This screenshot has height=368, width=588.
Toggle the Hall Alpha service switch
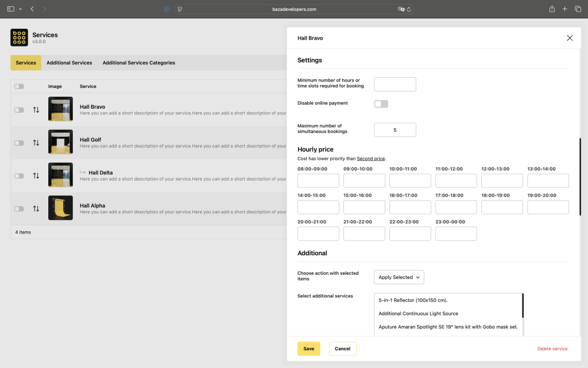pyautogui.click(x=19, y=209)
